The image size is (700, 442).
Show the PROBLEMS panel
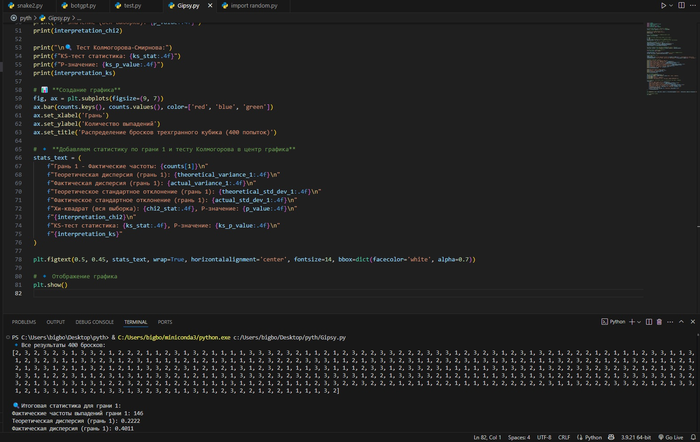point(24,322)
